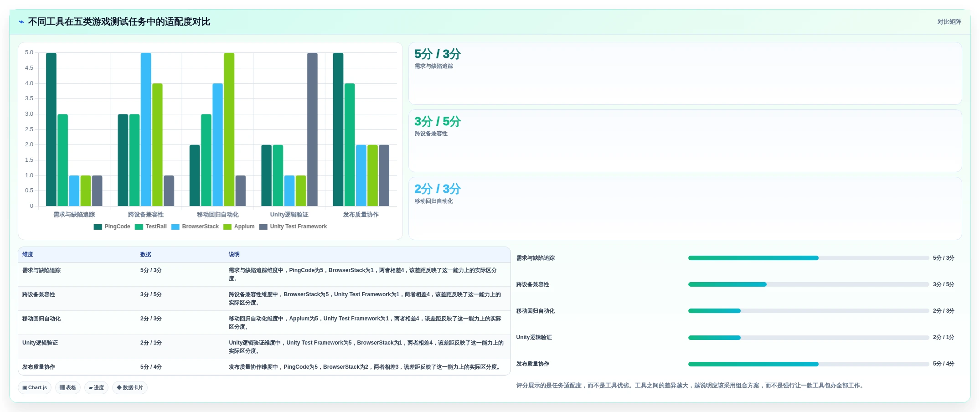Select the BrowserStack bar in 跨设备兼容性 group
The height and width of the screenshot is (412, 980).
[x=146, y=129]
